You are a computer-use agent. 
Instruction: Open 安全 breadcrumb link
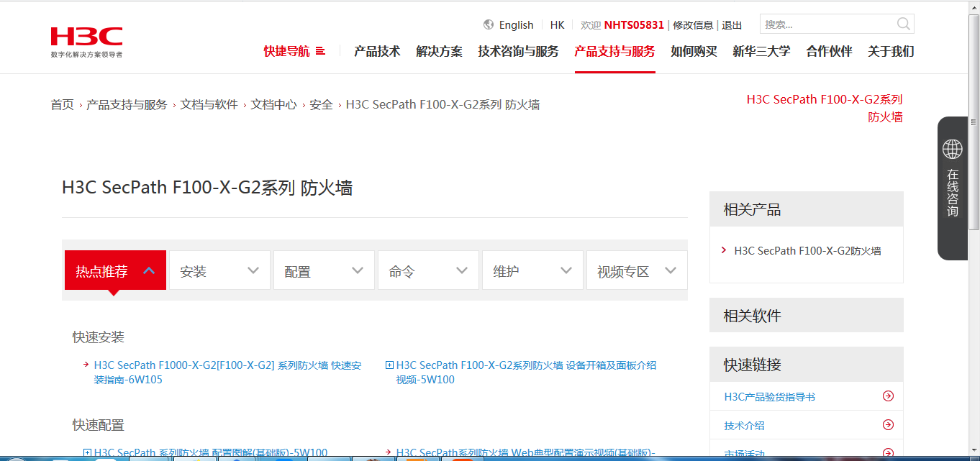pyautogui.click(x=321, y=104)
